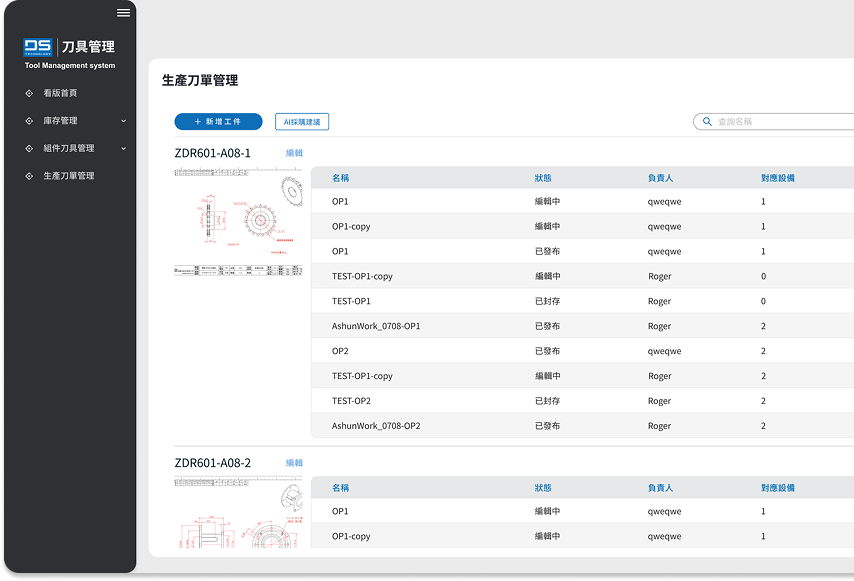Select 生產刀單管理 in the sidebar

click(x=68, y=176)
